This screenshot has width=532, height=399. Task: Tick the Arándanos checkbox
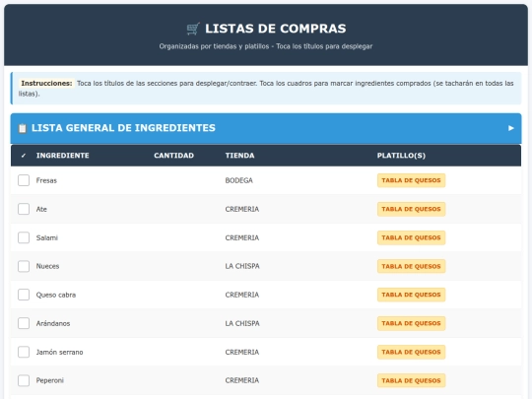click(x=24, y=323)
